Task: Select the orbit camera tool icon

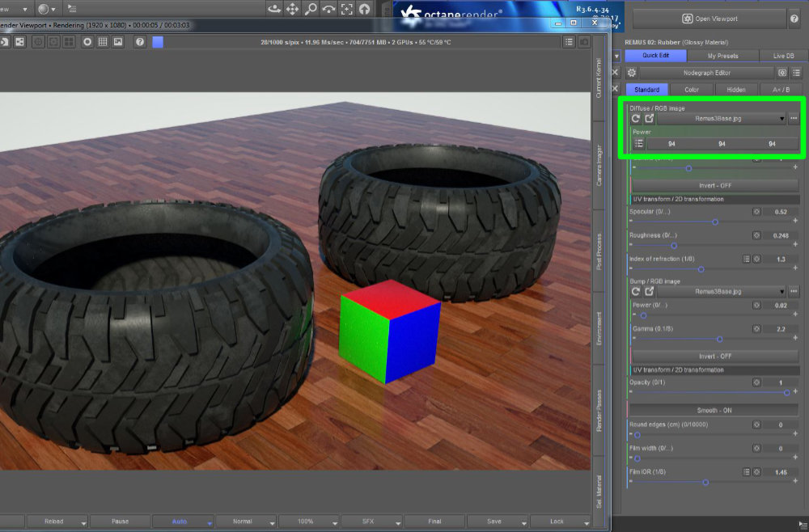Action: click(274, 9)
